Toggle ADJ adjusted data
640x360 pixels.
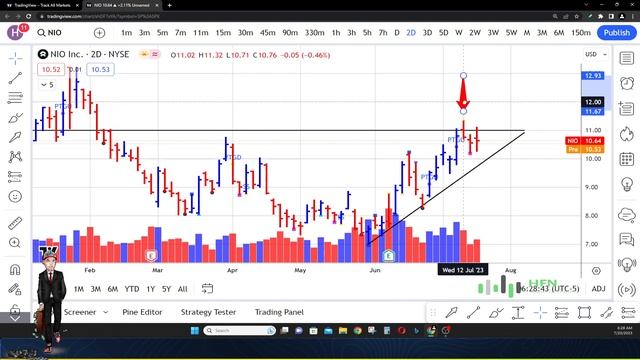coord(598,289)
